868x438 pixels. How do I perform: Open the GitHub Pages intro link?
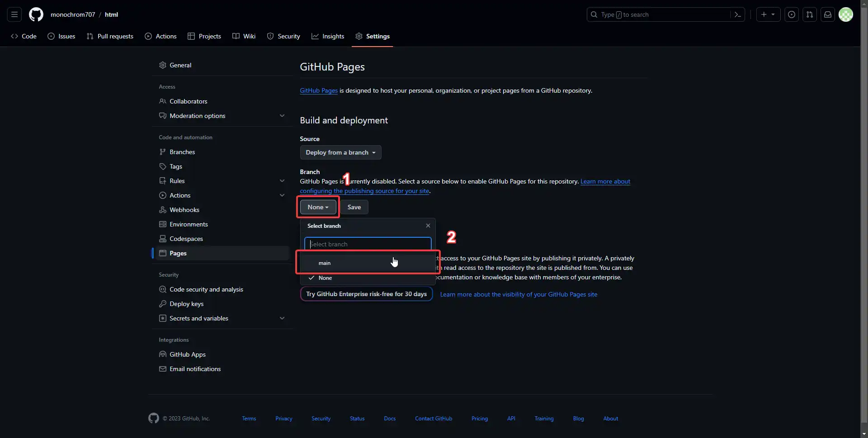319,90
